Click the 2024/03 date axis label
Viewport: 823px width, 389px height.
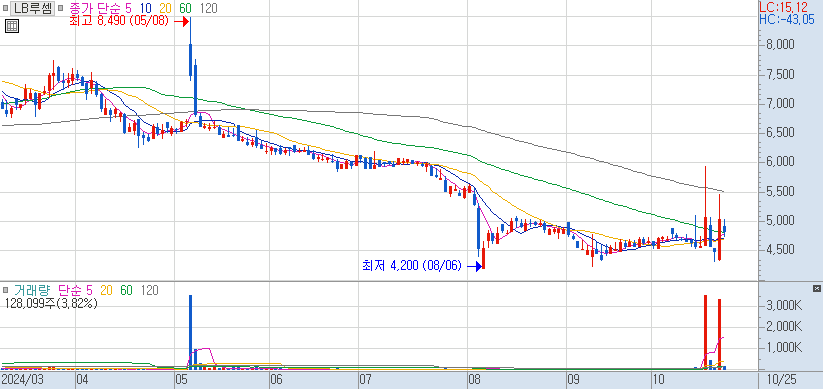(22, 379)
